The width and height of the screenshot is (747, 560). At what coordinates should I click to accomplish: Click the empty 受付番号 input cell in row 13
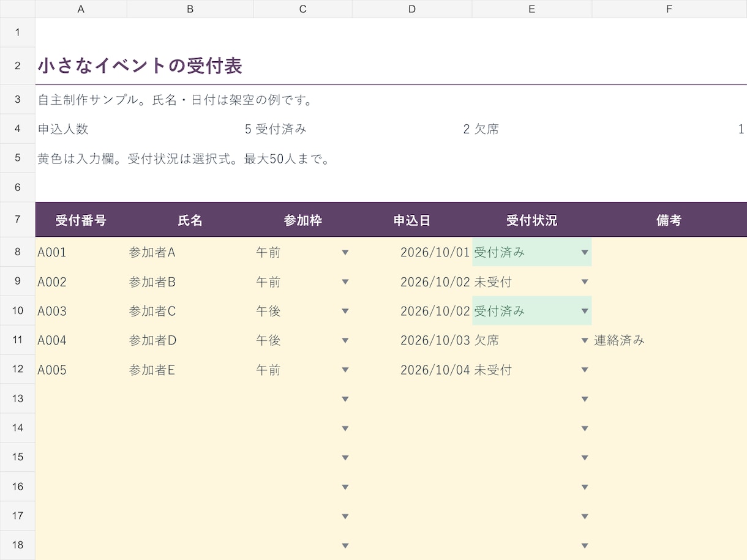(x=81, y=399)
